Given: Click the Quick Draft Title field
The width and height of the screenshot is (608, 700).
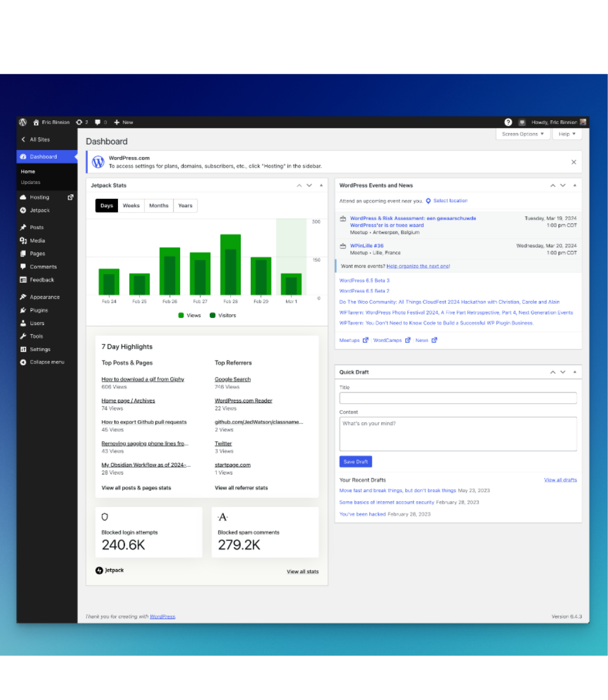Looking at the screenshot, I should click(458, 398).
